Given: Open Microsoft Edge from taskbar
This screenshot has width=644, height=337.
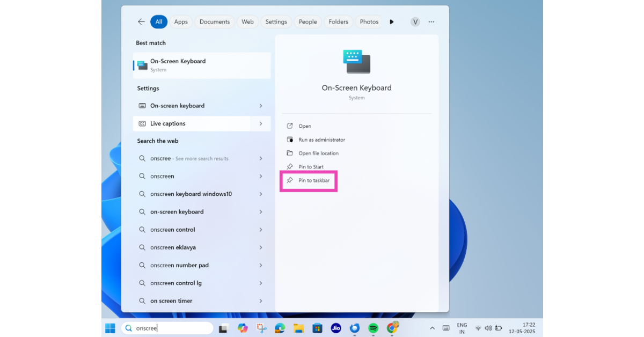Looking at the screenshot, I should [280, 328].
